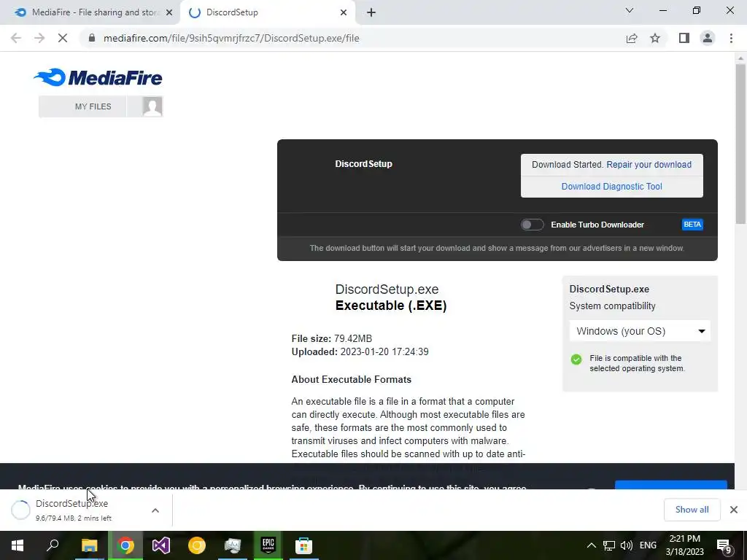Open the yellow circle app in the taskbar
Image resolution: width=747 pixels, height=560 pixels.
197,545
